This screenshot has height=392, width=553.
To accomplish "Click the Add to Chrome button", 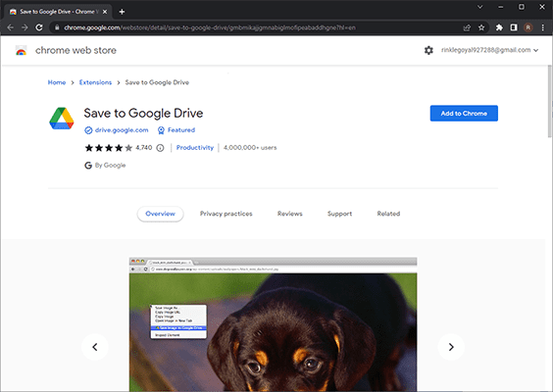I will click(464, 113).
